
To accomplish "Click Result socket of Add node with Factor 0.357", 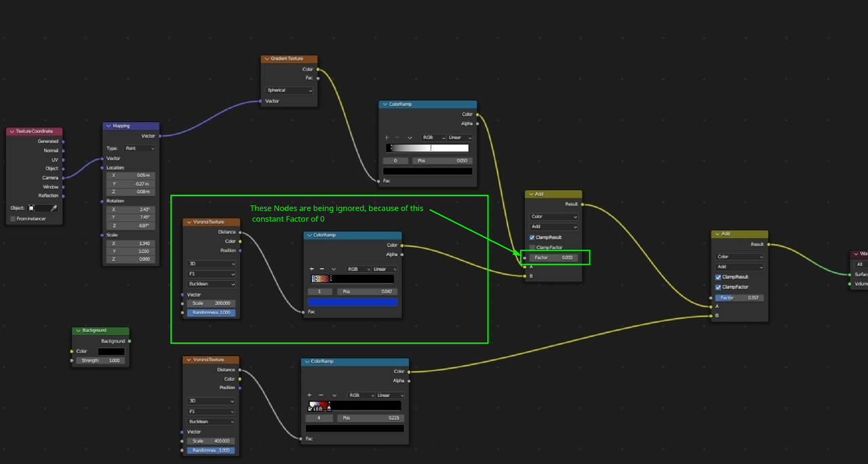I will click(768, 244).
